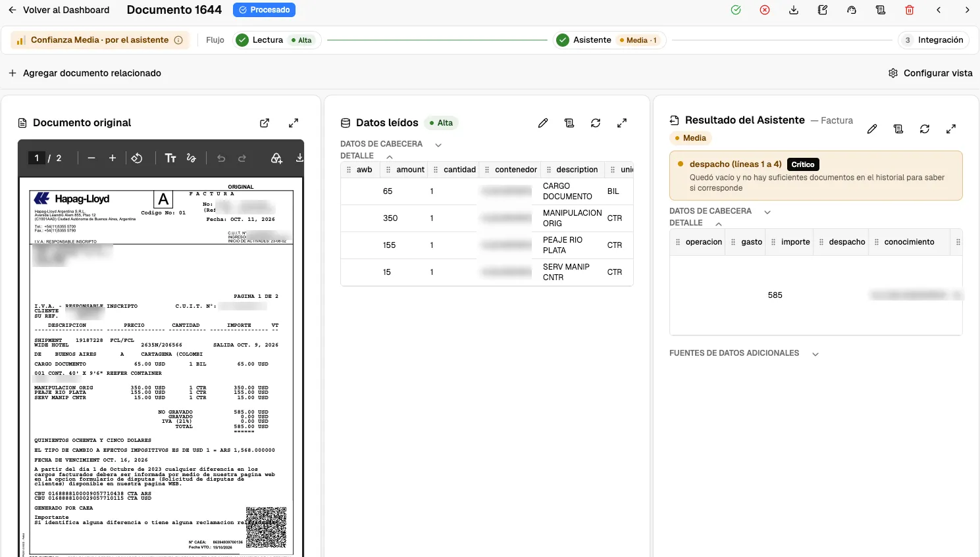
Task: Edit the Resultado del Asistente with pencil icon
Action: pos(872,129)
